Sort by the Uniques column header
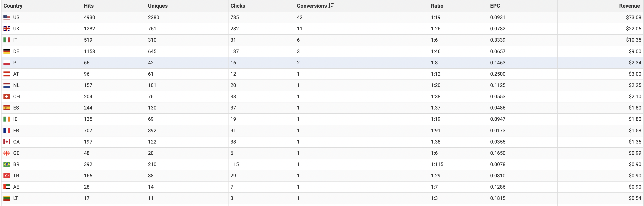Viewport: 644px width, 206px height. [158, 6]
